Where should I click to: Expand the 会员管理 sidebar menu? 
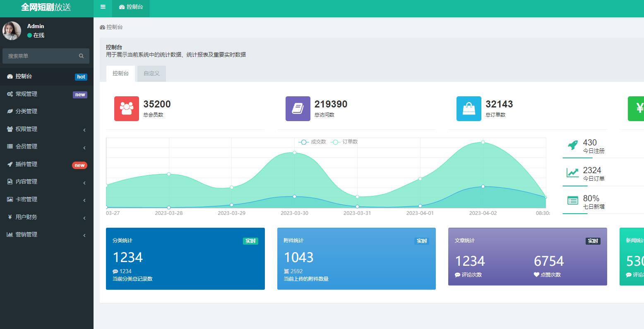(46, 146)
